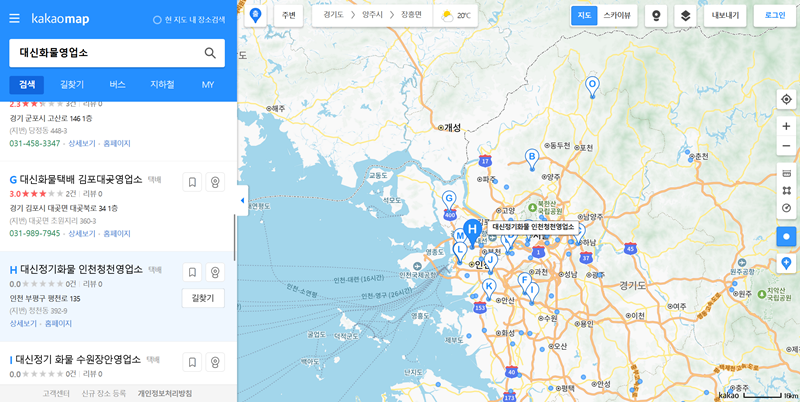Switch to 스카이뷰 satellite view
This screenshot has height=402, width=800.
point(616,16)
